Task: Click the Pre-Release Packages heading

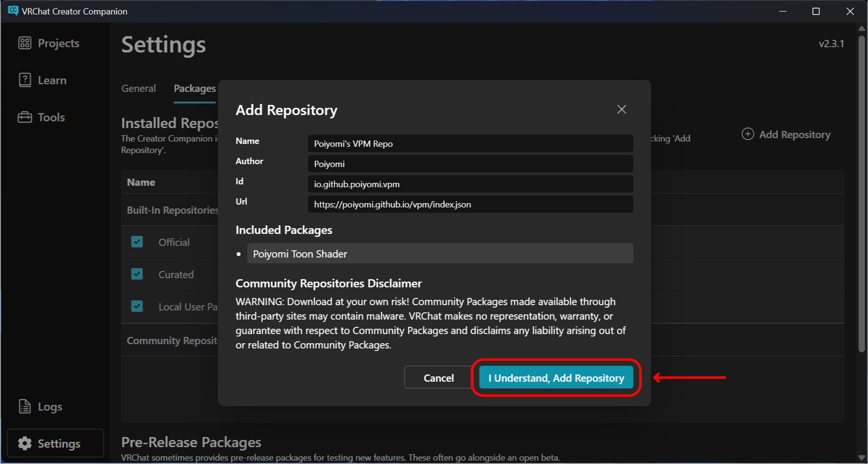Action: pyautogui.click(x=191, y=442)
